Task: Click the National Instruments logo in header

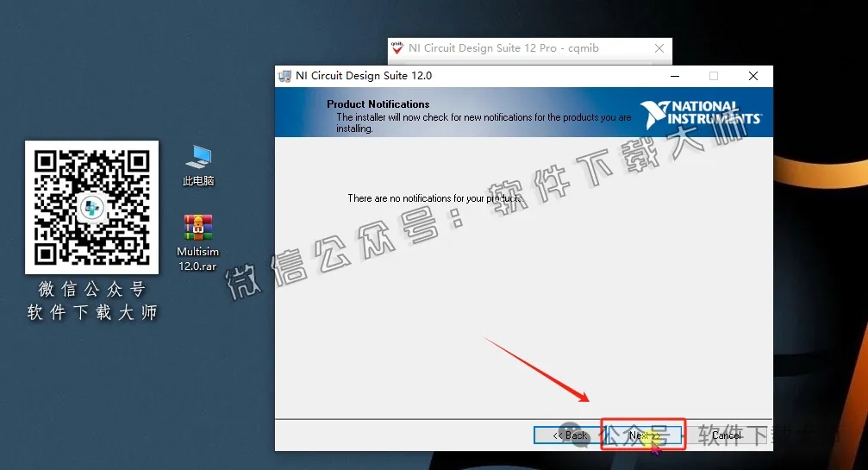Action: (x=700, y=115)
